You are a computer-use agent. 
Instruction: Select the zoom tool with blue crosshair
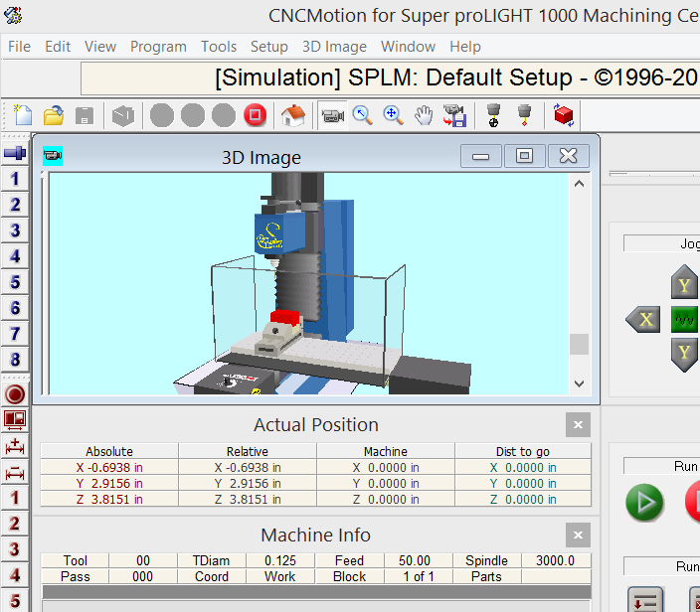click(393, 115)
